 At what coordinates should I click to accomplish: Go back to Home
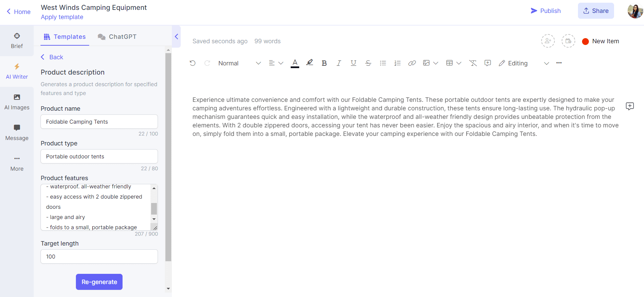pyautogui.click(x=18, y=12)
